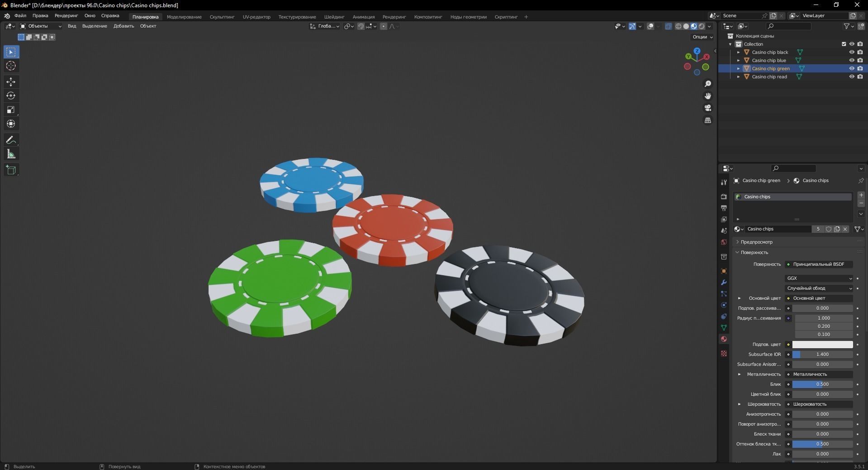Switch to rendered viewport shading

pos(702,26)
